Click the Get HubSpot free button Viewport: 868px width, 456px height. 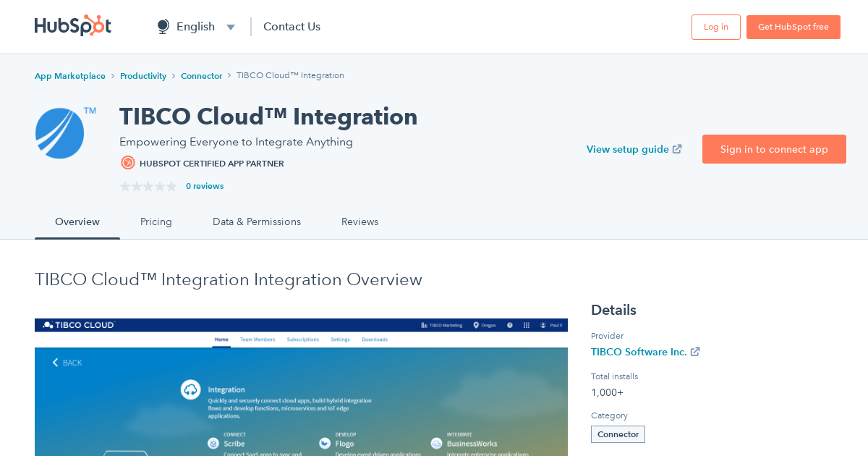click(x=793, y=26)
